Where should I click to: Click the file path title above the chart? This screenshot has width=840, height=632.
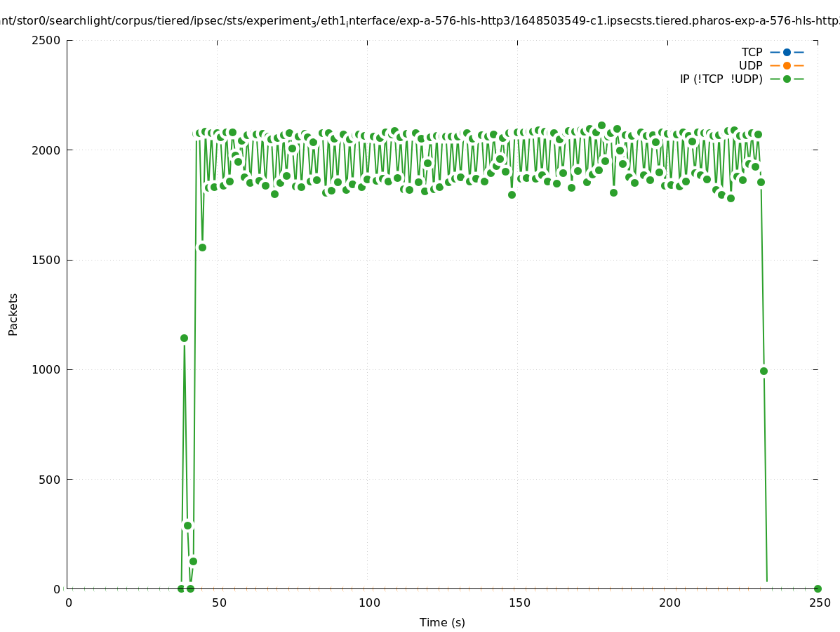(420, 21)
